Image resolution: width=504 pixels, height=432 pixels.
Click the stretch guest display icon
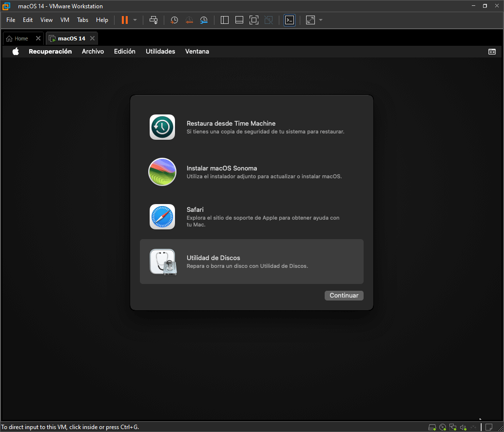tap(310, 20)
